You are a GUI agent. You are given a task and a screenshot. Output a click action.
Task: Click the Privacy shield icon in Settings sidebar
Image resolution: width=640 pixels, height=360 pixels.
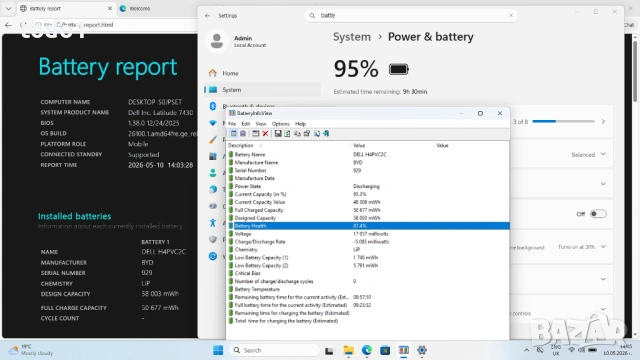click(213, 240)
